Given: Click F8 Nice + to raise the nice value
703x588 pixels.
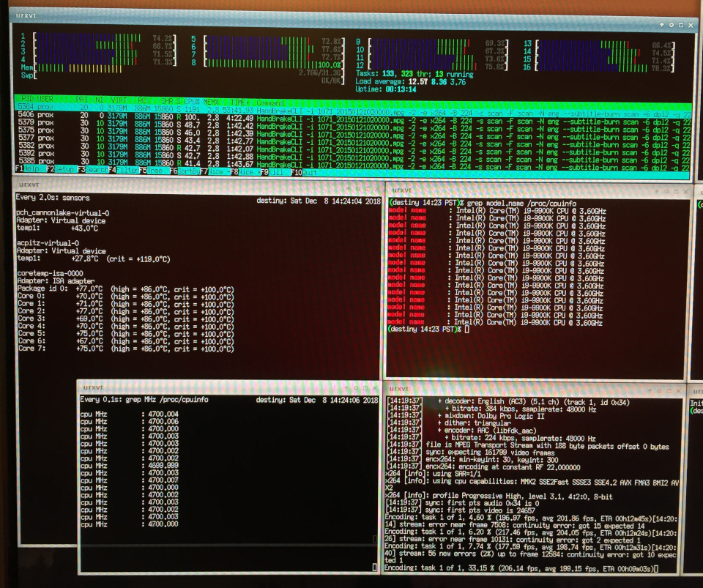Looking at the screenshot, I should 245,171.
